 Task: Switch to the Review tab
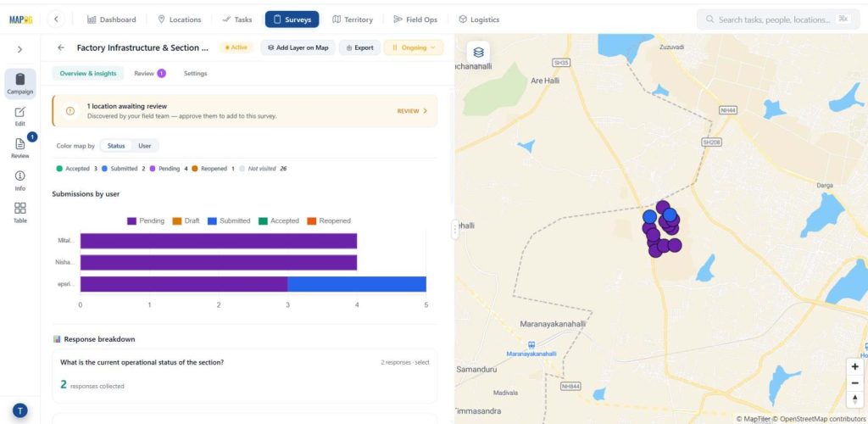pyautogui.click(x=149, y=73)
